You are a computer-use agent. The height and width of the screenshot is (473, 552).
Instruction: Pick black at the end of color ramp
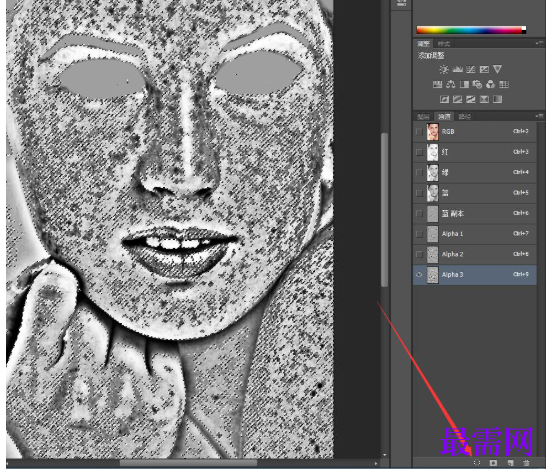(524, 32)
